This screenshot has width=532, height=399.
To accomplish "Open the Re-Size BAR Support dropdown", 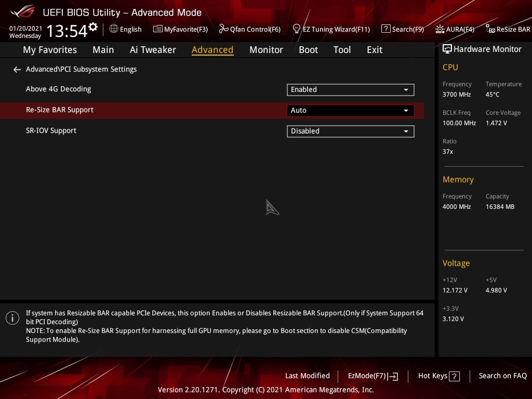I will point(351,110).
